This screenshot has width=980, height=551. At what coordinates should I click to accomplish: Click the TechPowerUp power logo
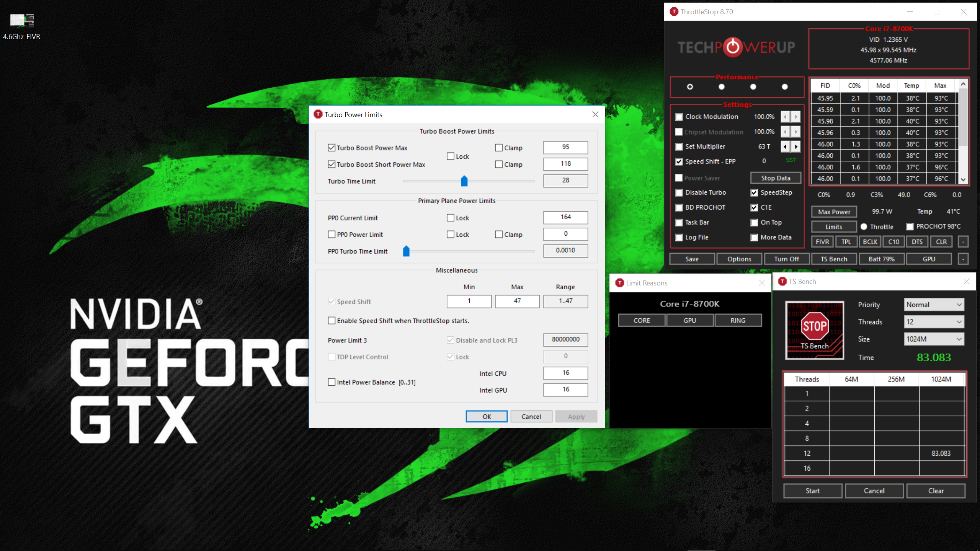pos(733,47)
